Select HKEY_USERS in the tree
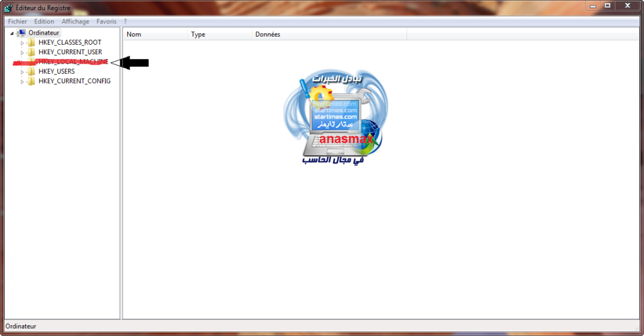Image resolution: width=644 pixels, height=336 pixels. [57, 72]
